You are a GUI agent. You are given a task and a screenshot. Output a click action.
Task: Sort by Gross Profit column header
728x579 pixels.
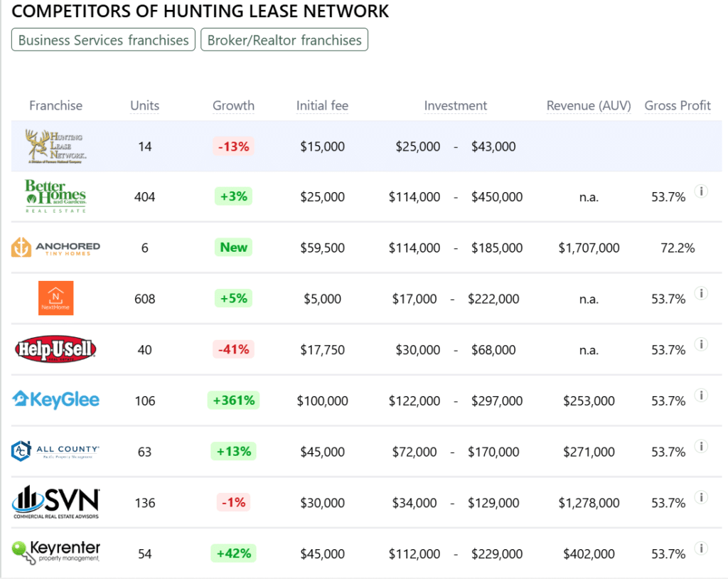point(678,105)
